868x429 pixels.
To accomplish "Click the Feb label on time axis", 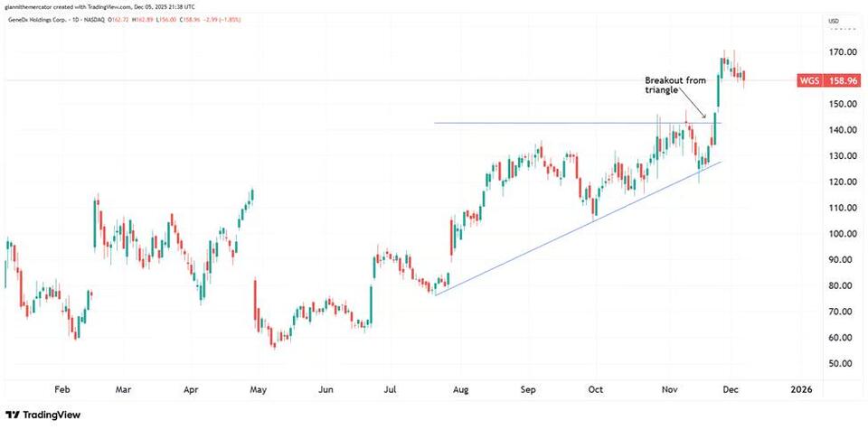I will (x=62, y=390).
